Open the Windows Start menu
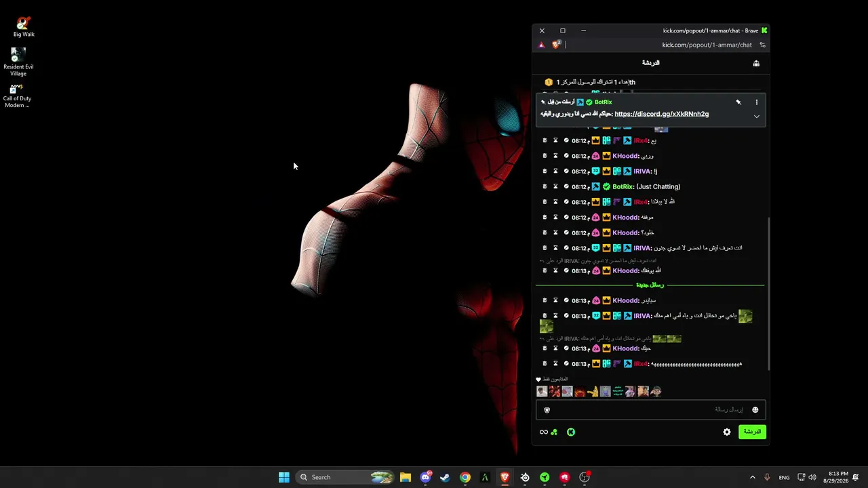The width and height of the screenshot is (868, 488). [x=284, y=477]
